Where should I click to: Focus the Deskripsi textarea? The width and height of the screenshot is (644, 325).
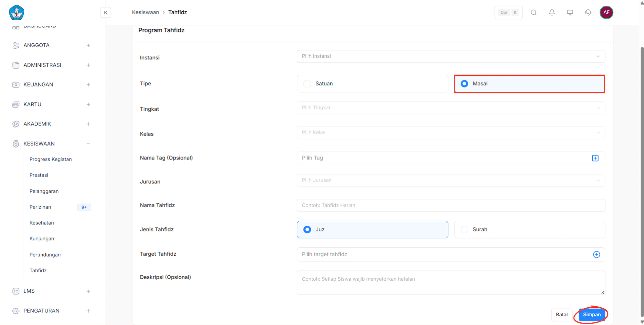pos(451,283)
